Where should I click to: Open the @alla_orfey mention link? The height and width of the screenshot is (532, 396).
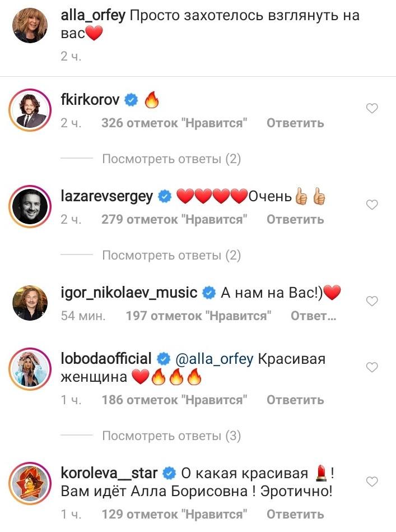pos(215,359)
